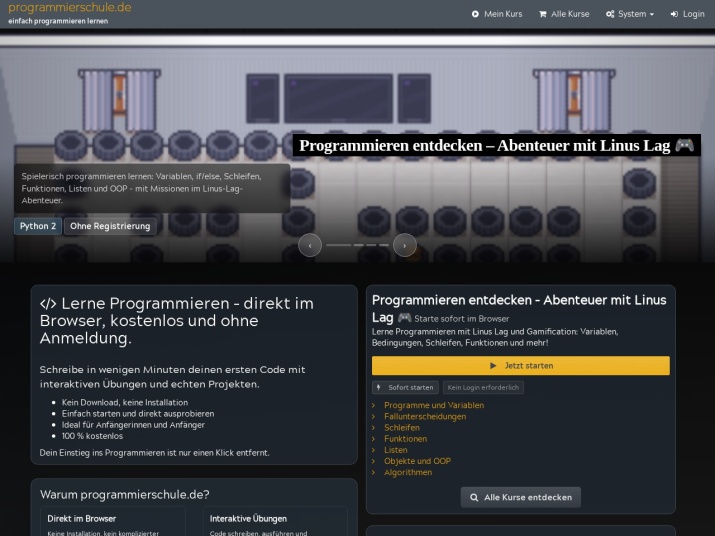Open the Schleifen chapter link
The width and height of the screenshot is (715, 536).
pyautogui.click(x=402, y=427)
